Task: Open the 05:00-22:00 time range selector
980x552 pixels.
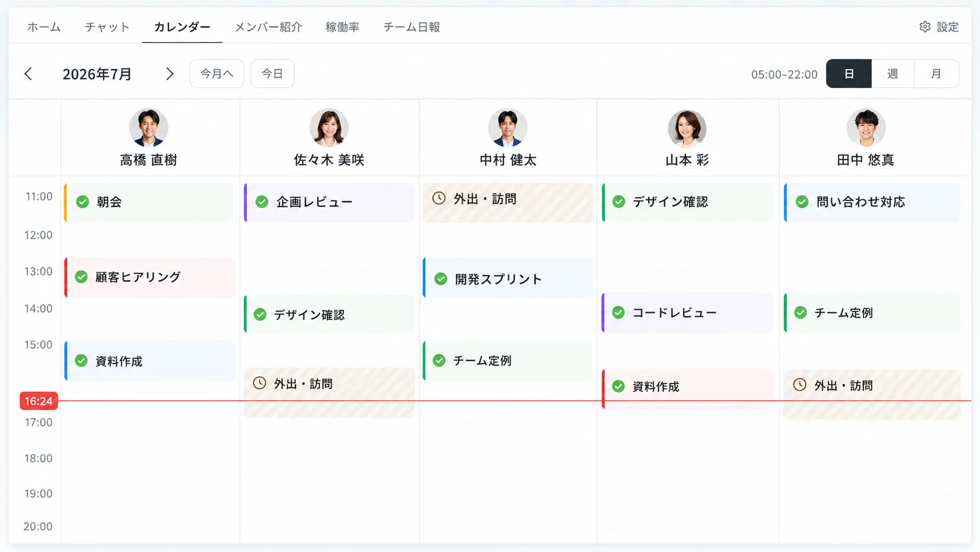Action: [784, 74]
